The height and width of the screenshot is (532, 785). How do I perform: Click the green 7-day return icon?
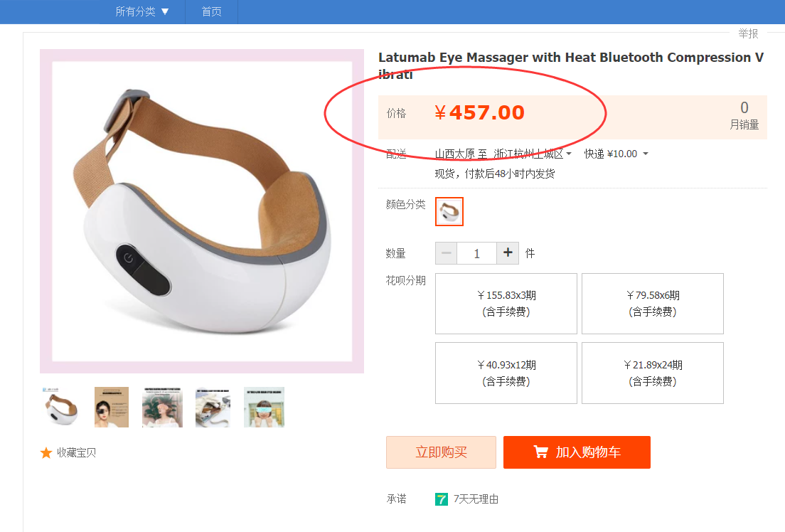(442, 499)
